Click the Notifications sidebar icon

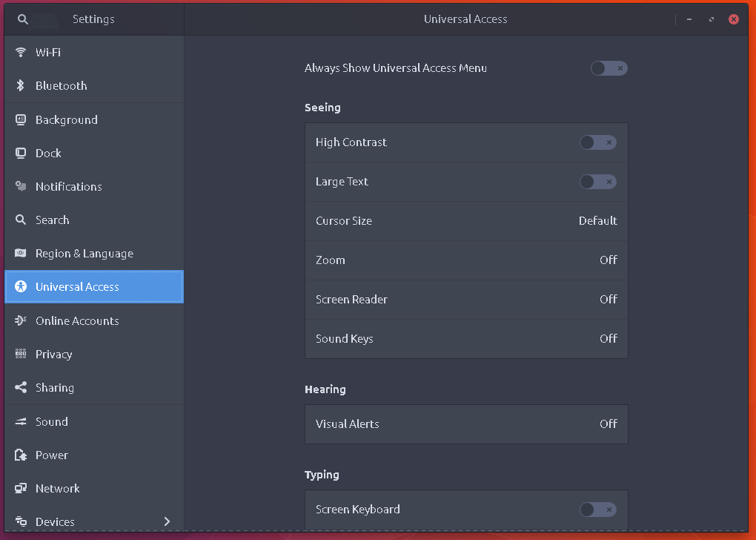click(x=20, y=186)
